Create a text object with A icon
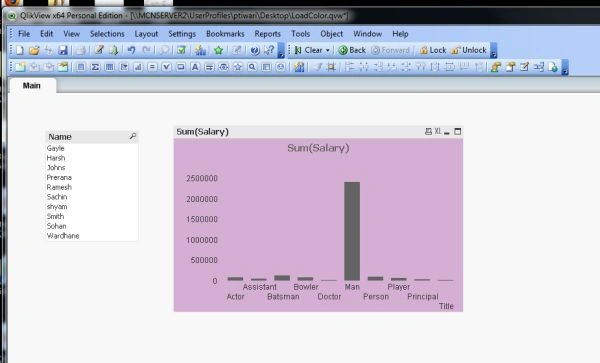Viewport: 600px width, 363px height. [195, 67]
